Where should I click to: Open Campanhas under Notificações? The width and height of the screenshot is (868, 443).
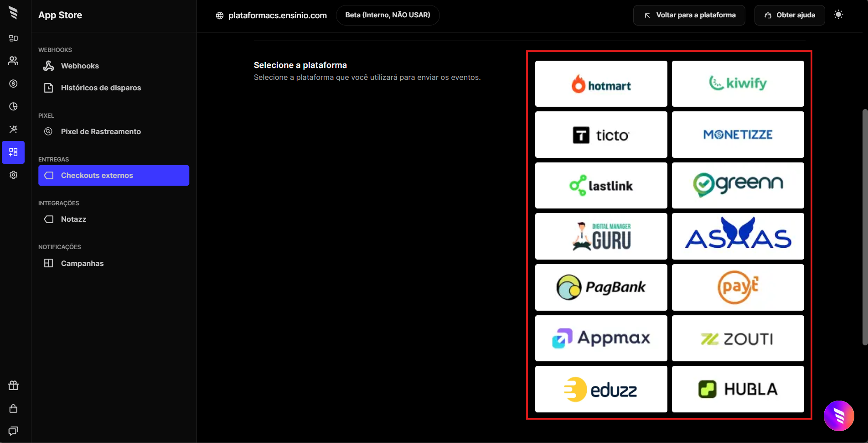point(82,263)
